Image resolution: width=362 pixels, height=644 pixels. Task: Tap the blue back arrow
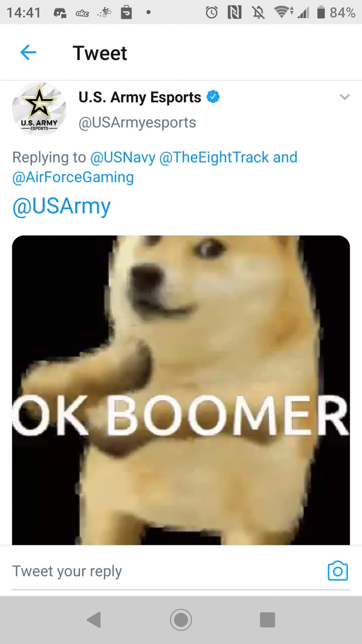click(x=28, y=53)
